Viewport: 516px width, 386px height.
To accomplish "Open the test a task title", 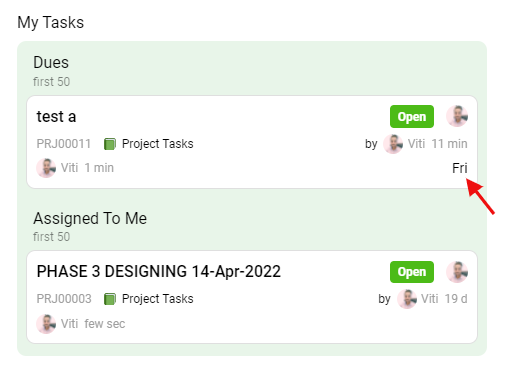I will tap(56, 117).
